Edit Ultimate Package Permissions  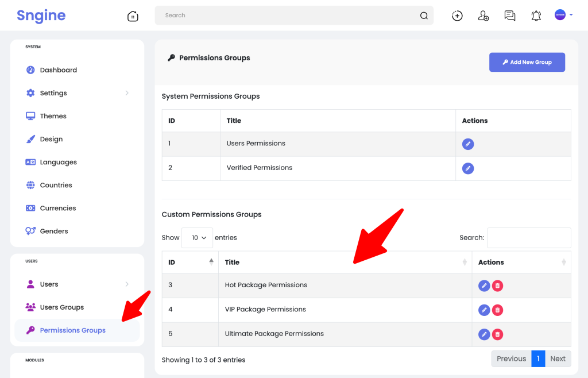(x=484, y=334)
